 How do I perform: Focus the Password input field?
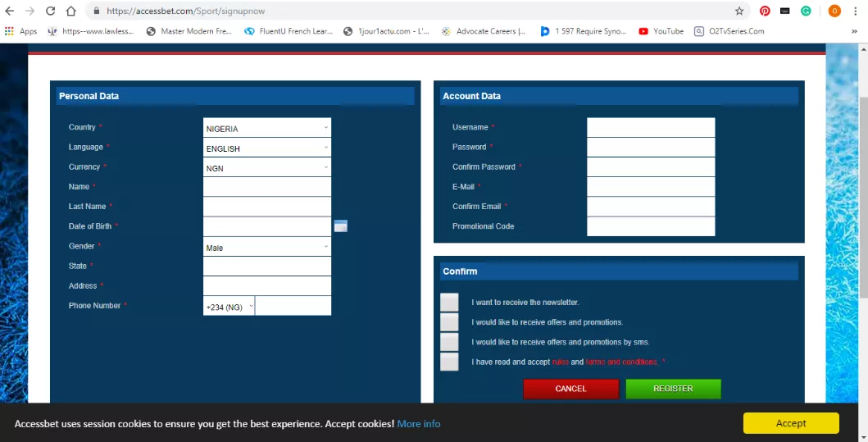(x=651, y=148)
